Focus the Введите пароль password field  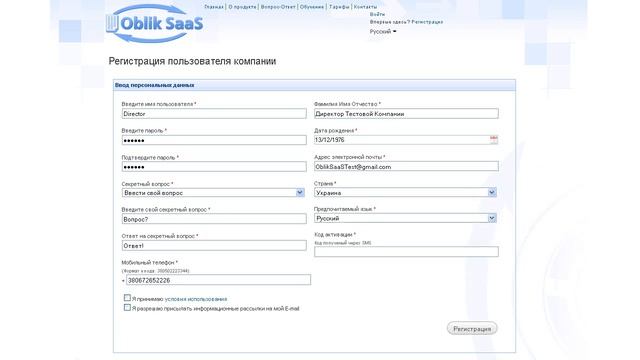coord(214,140)
